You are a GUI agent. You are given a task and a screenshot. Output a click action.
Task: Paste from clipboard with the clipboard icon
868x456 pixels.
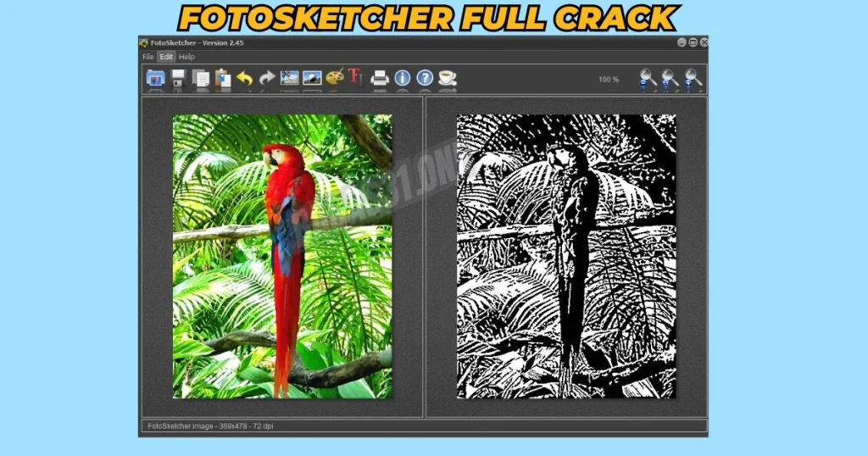(x=223, y=79)
